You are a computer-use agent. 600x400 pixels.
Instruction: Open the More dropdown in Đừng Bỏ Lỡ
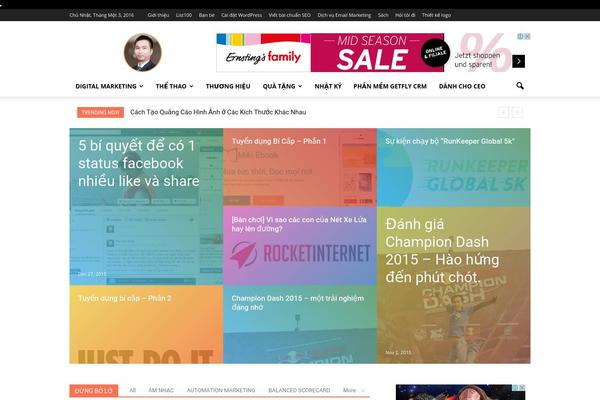click(354, 390)
